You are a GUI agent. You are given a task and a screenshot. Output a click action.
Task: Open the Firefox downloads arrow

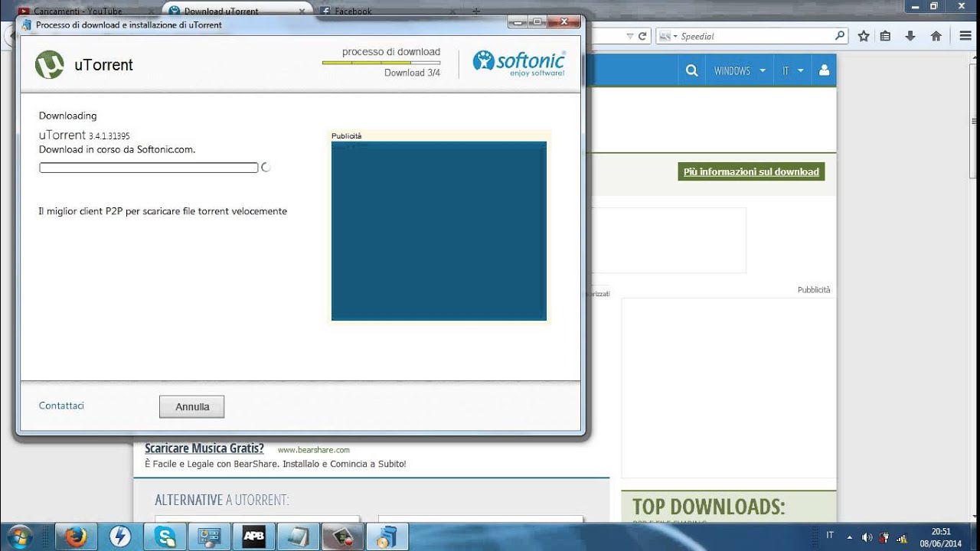(x=910, y=36)
